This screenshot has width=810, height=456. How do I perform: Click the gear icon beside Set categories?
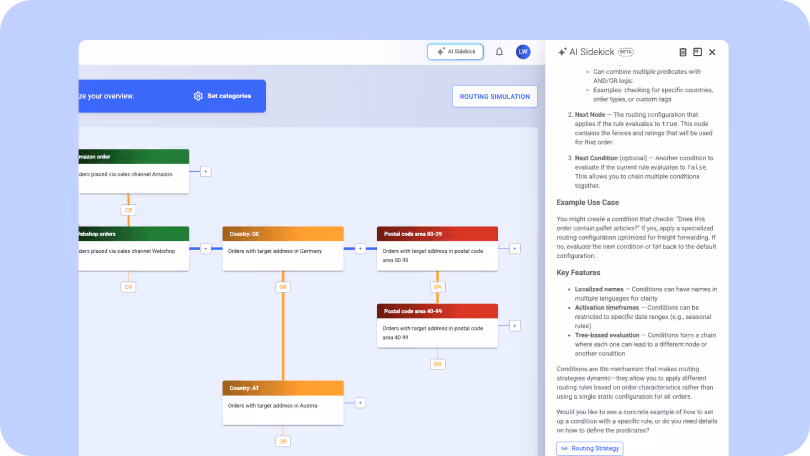[x=198, y=96]
